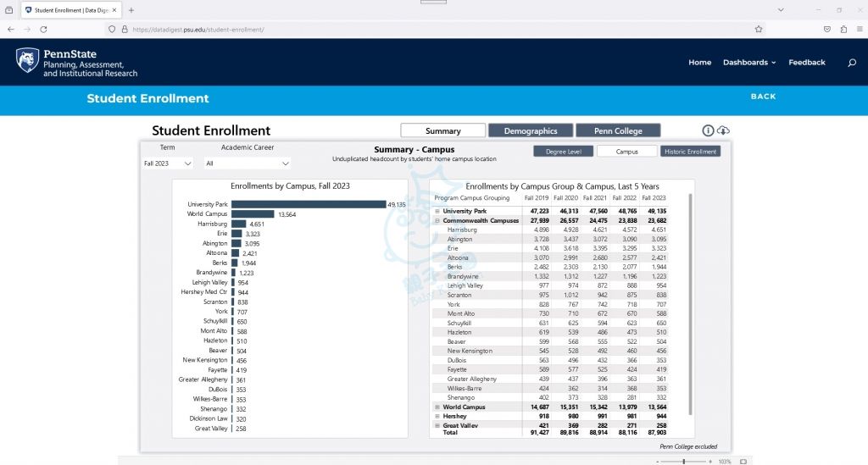Click the New Kensington row in table
Screen dimensions: 868x465
tap(550, 352)
